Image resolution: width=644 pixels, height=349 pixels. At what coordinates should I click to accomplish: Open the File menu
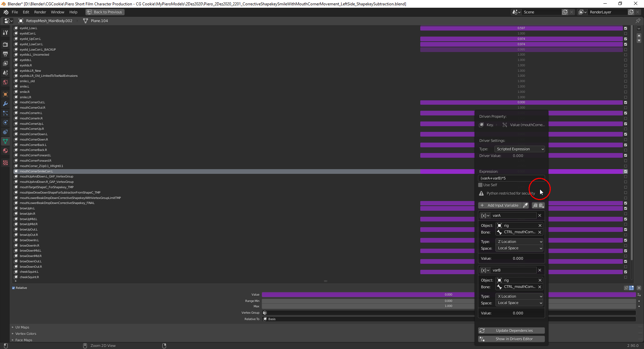[x=15, y=12]
